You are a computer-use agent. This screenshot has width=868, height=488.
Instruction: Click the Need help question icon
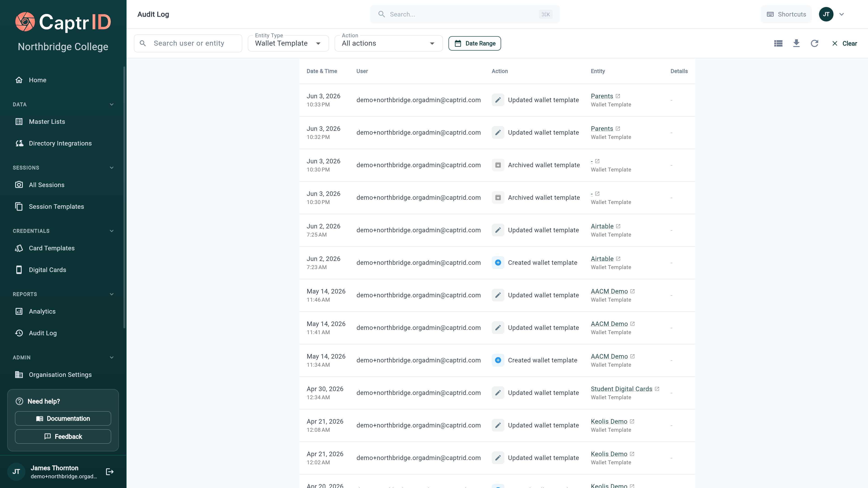tap(19, 401)
